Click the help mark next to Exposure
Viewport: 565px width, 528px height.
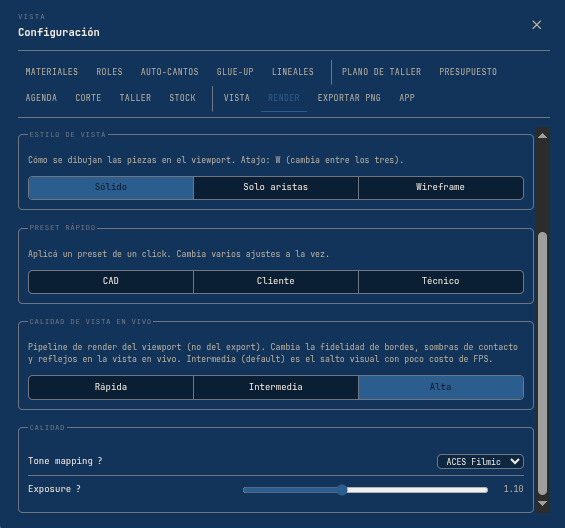tap(78, 489)
